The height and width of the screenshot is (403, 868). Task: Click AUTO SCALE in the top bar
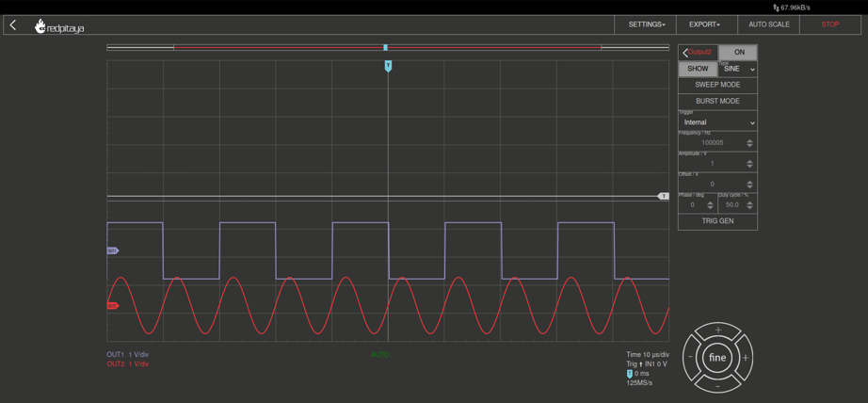tap(768, 24)
